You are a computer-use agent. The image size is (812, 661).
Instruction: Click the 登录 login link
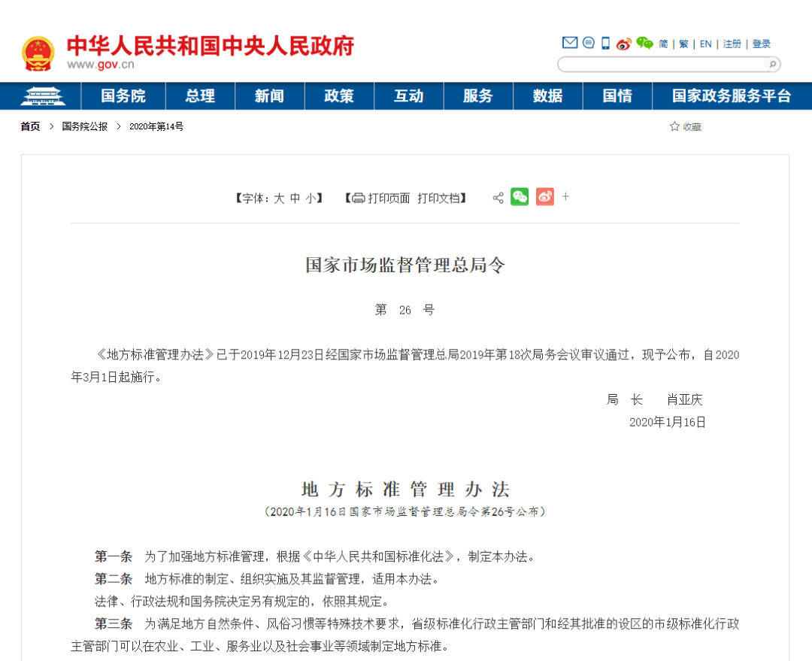(x=761, y=44)
